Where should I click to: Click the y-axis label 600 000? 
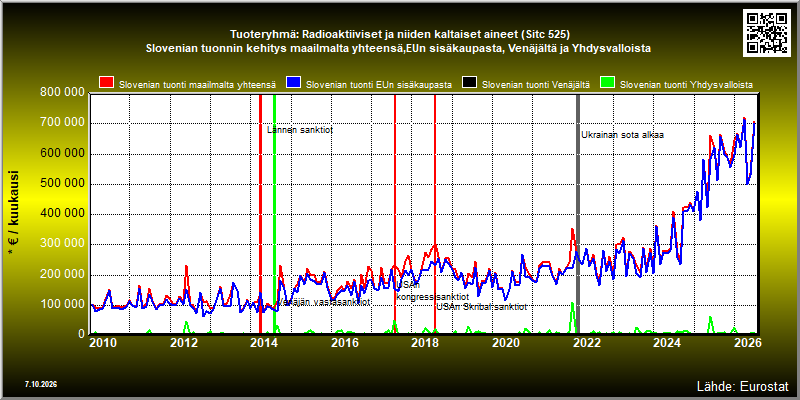[62, 154]
